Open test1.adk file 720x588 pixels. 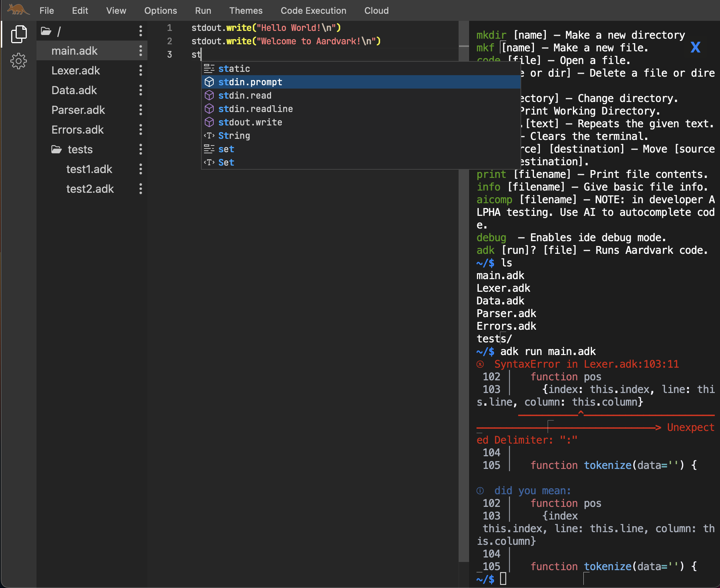(89, 169)
